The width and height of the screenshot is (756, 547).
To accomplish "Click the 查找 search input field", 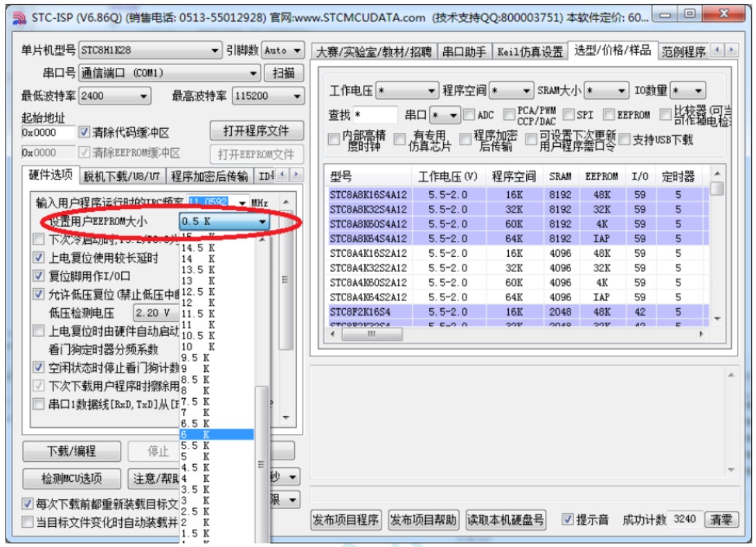I will click(x=376, y=115).
